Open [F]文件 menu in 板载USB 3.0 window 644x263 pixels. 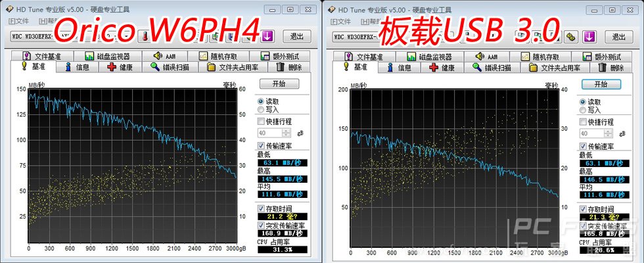pyautogui.click(x=340, y=21)
